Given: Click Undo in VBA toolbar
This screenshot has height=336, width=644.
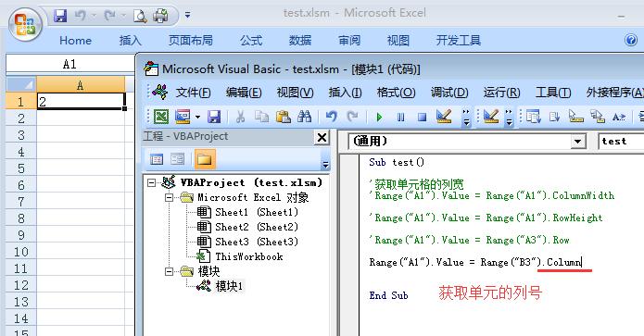Looking at the screenshot, I should click(331, 117).
